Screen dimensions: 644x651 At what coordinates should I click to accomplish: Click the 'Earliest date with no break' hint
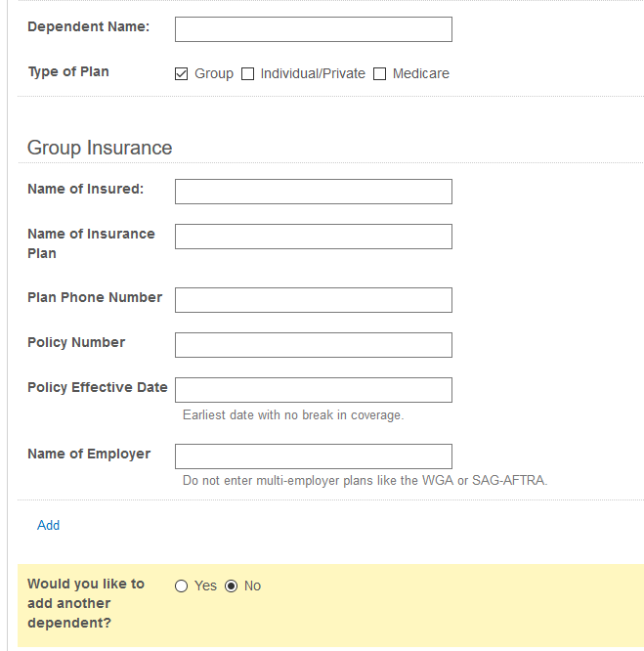tap(292, 415)
